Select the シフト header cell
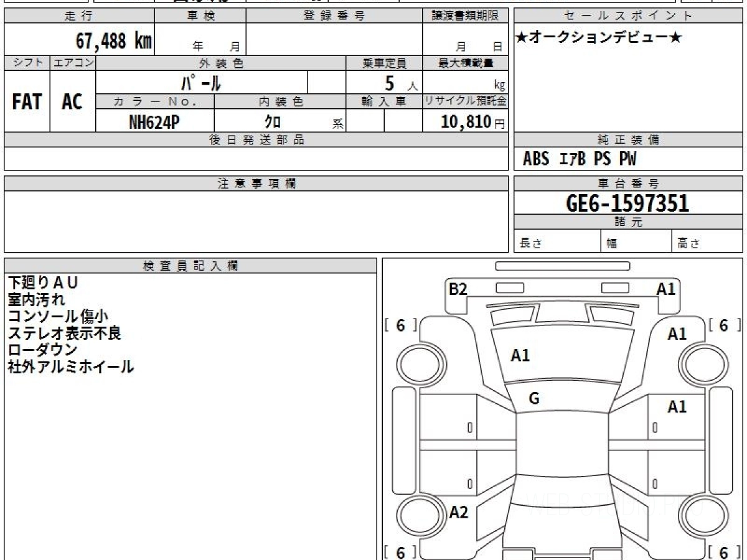Image resolution: width=747 pixels, height=560 pixels. [x=27, y=63]
